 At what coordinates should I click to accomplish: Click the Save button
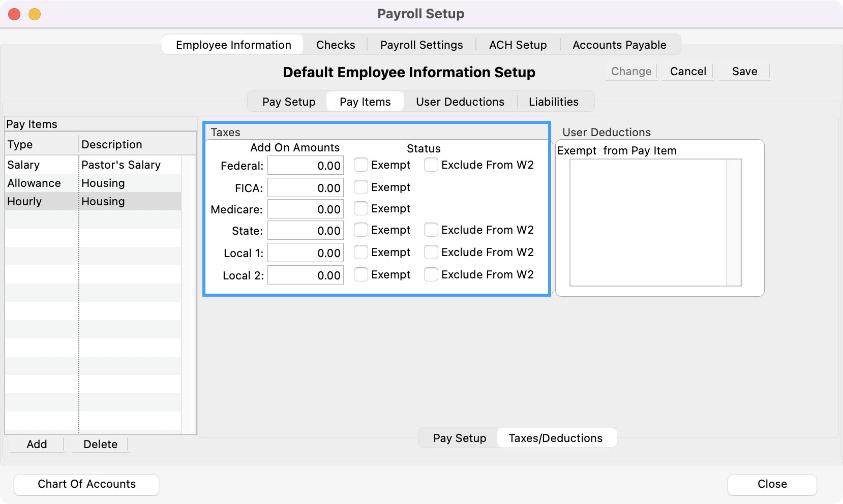[744, 72]
